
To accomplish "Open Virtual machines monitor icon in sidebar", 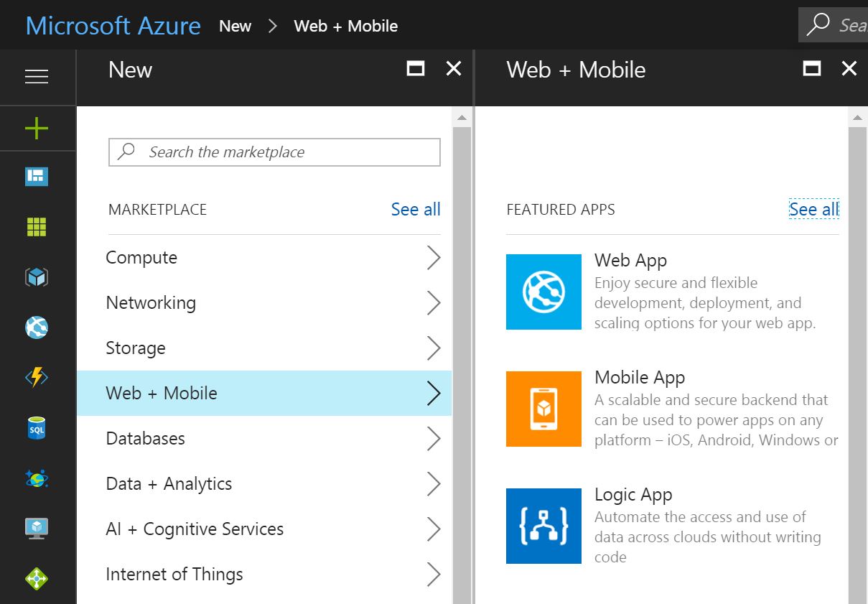I will [37, 529].
